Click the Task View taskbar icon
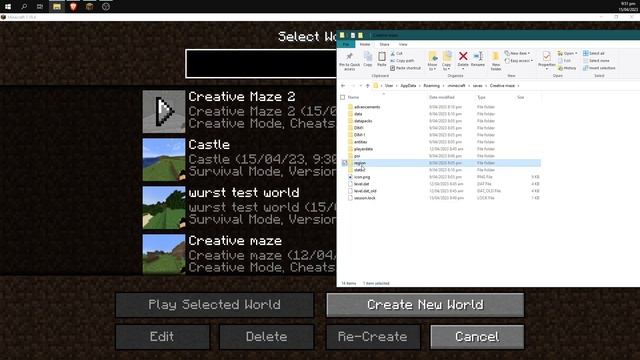The width and height of the screenshot is (640, 360). pos(40,6)
